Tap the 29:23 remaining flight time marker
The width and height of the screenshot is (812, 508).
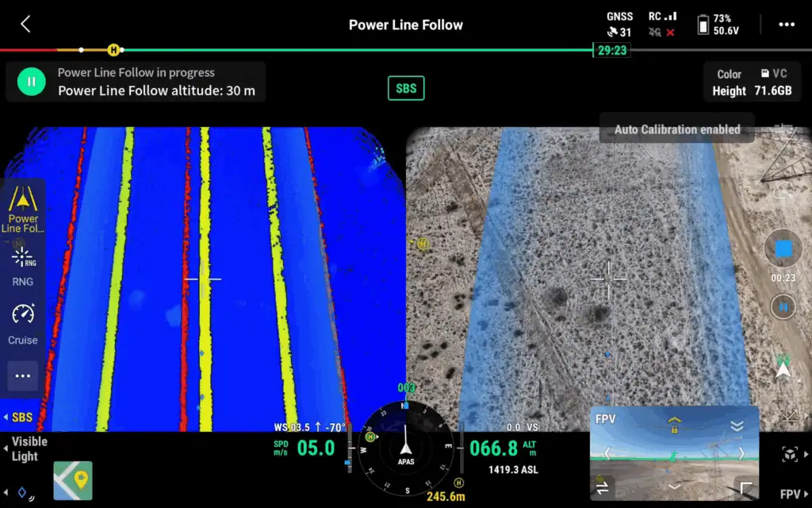tap(612, 50)
